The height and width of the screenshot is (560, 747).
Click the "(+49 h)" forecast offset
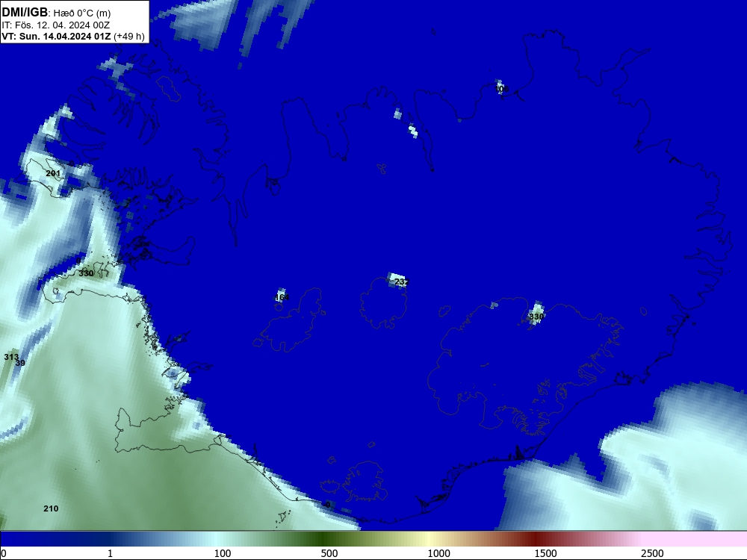point(129,36)
